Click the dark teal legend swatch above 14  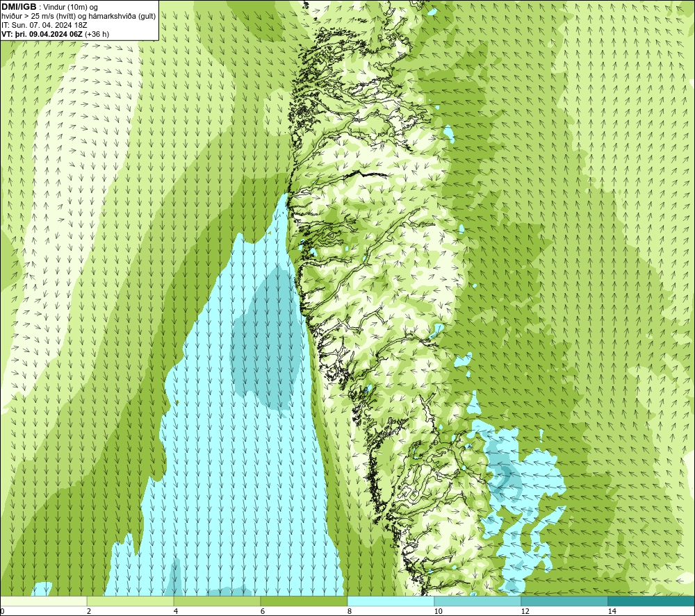[651, 601]
